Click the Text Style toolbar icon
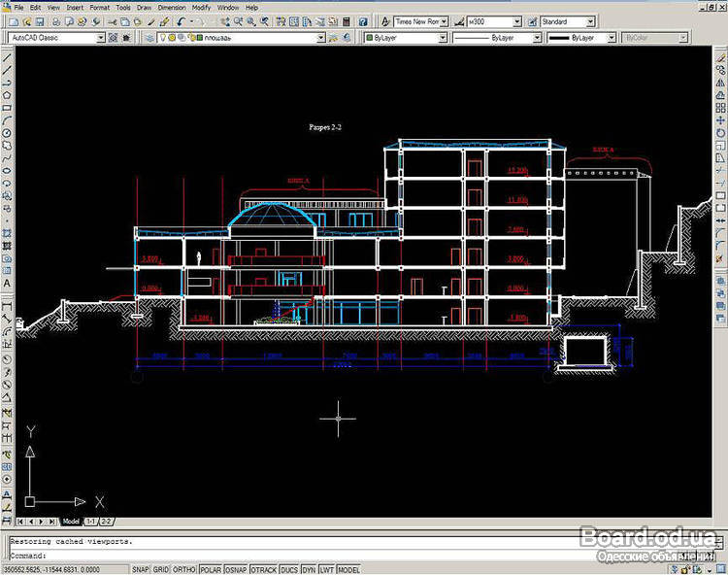Viewport: 728px width, 575px height. pos(387,20)
